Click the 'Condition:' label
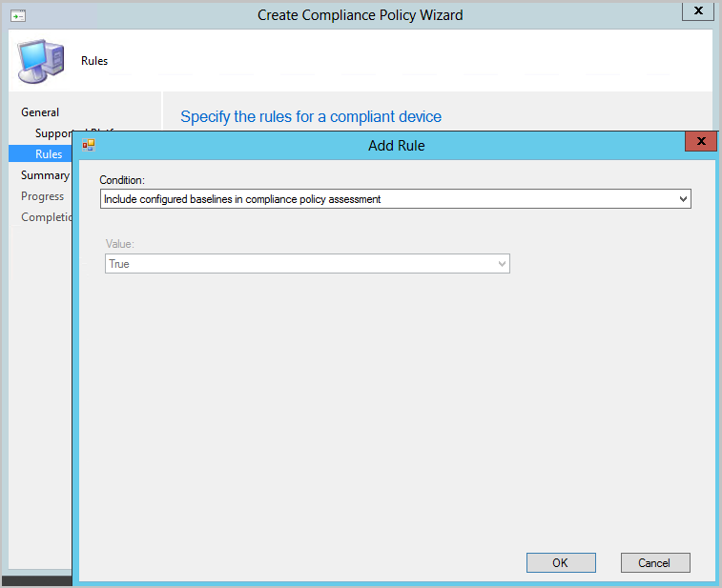The height and width of the screenshot is (588, 722). pos(122,180)
